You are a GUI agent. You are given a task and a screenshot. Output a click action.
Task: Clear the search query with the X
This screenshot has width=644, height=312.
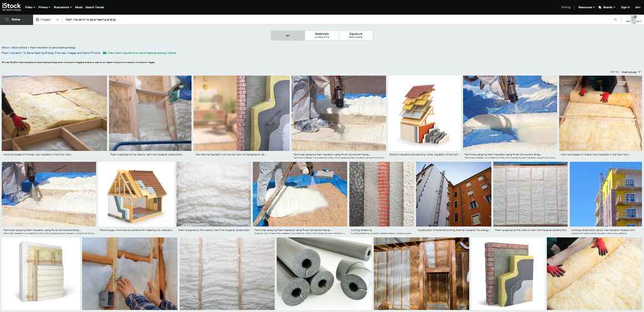point(615,19)
